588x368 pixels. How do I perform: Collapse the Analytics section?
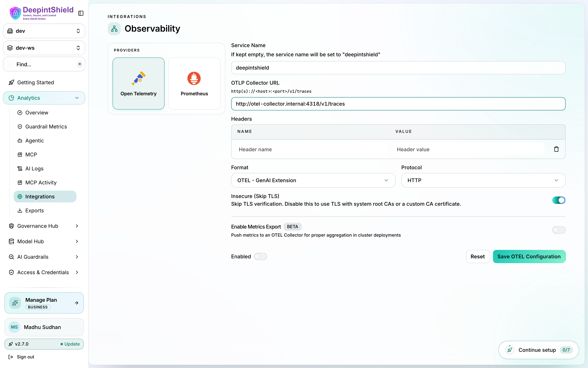44,98
